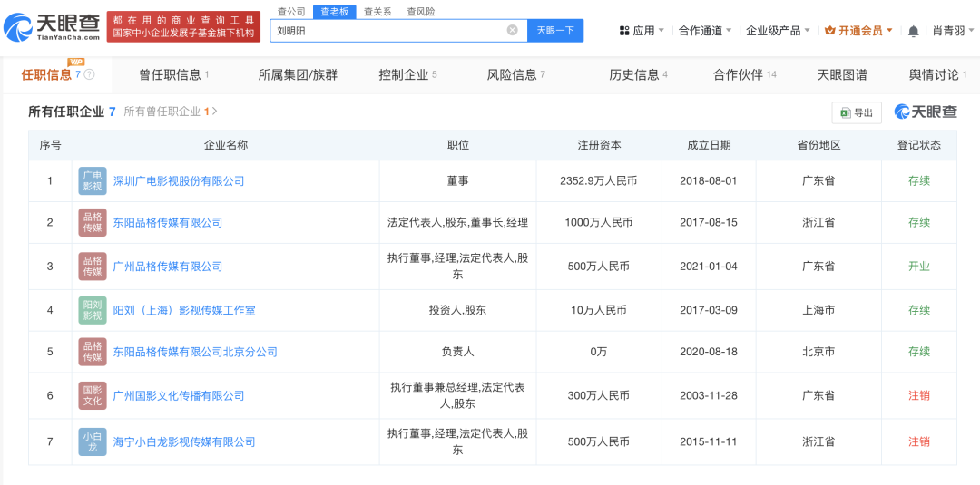The image size is (980, 485).
Task: Click the 企业名称 column header
Action: pyautogui.click(x=226, y=145)
